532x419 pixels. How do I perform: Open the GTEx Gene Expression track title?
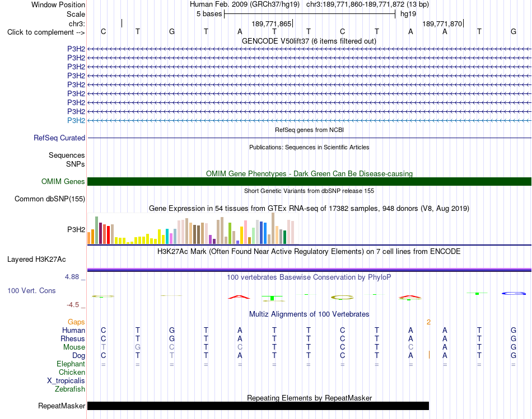click(309, 209)
